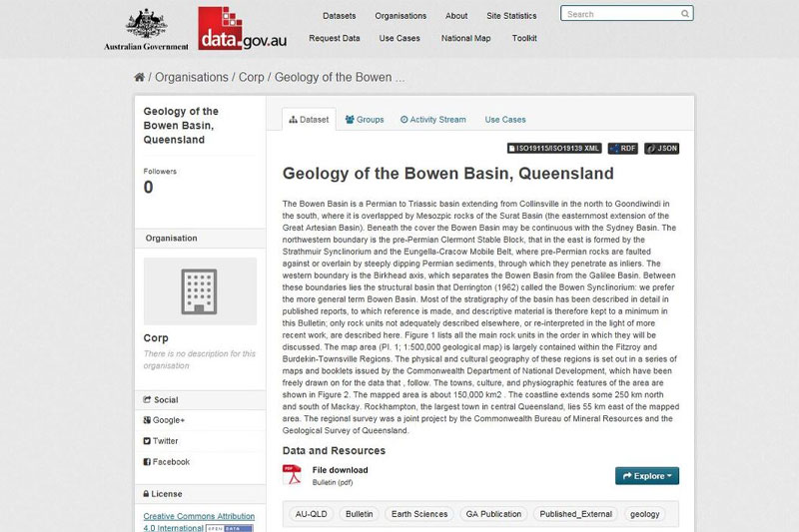Viewport: 799px width, 532px height.
Task: Expand the Explore dropdown button
Action: coord(647,476)
